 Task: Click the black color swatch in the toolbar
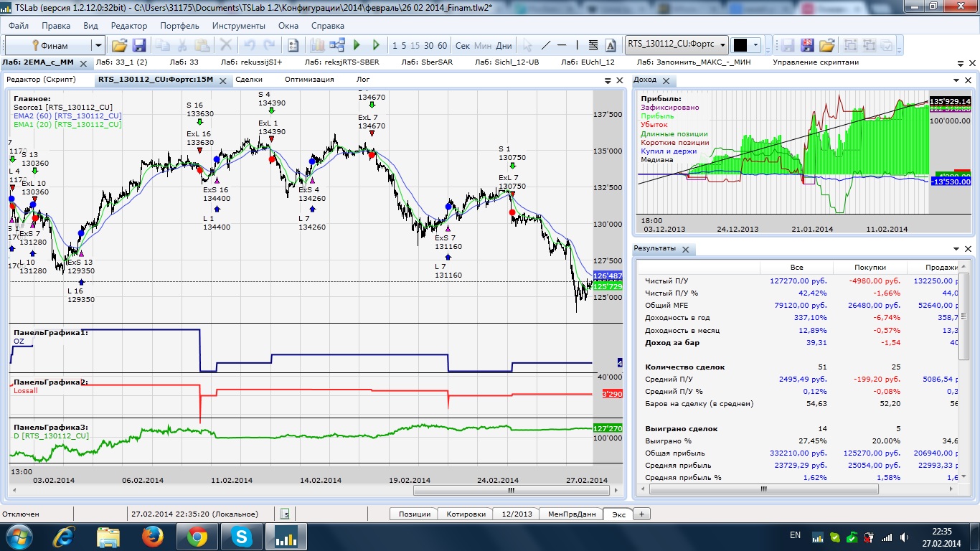point(740,45)
